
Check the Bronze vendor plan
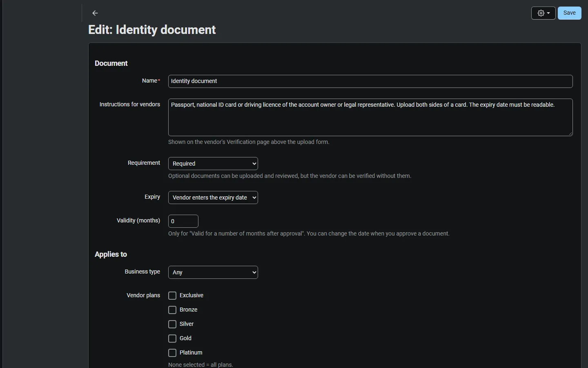[x=172, y=310]
